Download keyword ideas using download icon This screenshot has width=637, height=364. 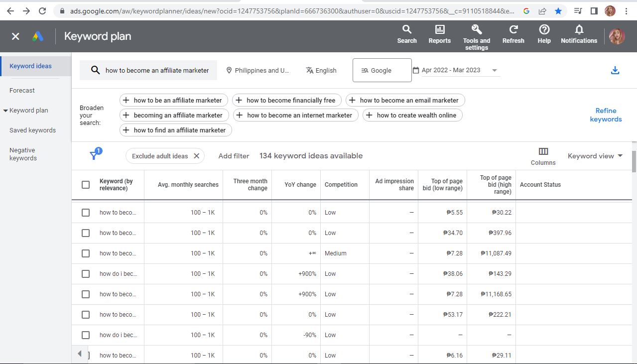(x=615, y=70)
